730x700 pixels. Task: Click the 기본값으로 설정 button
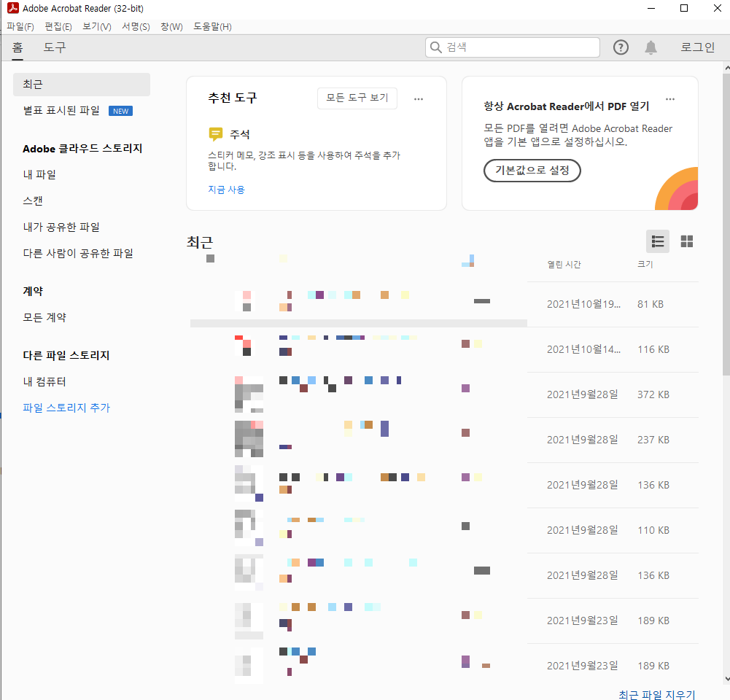coord(532,171)
